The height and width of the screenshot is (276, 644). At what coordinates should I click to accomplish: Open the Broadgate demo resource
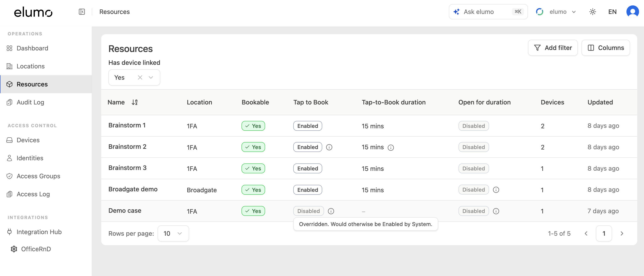(133, 189)
